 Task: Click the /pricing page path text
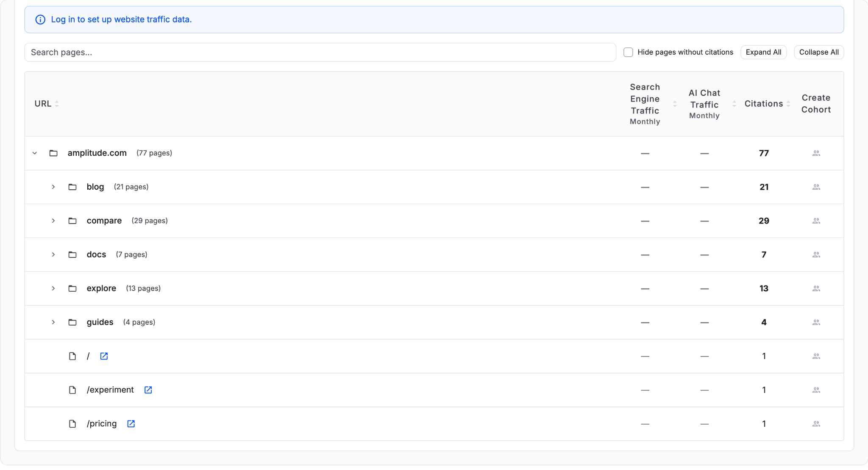coord(102,424)
